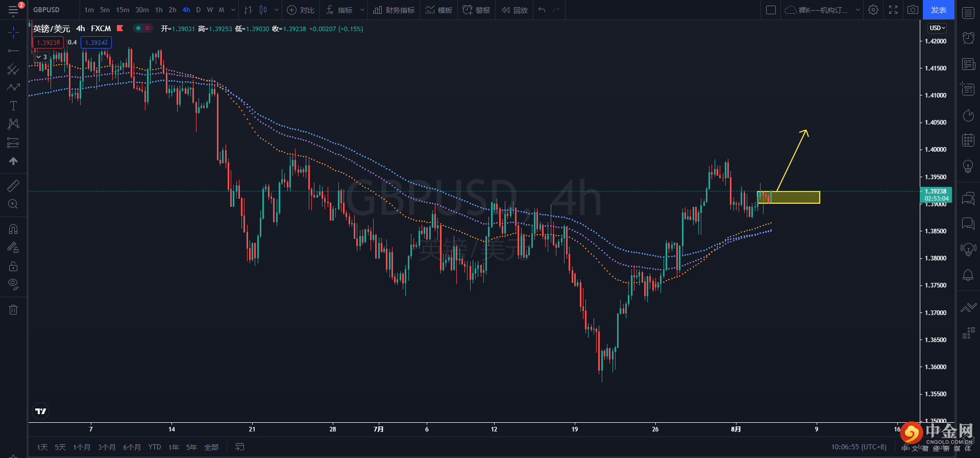Open the 模板 indicator templates
980x458 pixels.
point(439,10)
